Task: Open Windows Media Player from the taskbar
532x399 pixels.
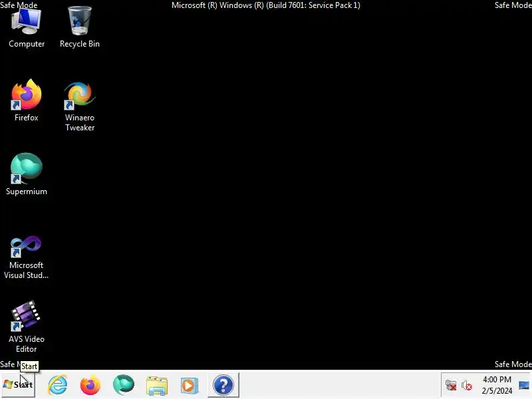Action: pos(189,386)
